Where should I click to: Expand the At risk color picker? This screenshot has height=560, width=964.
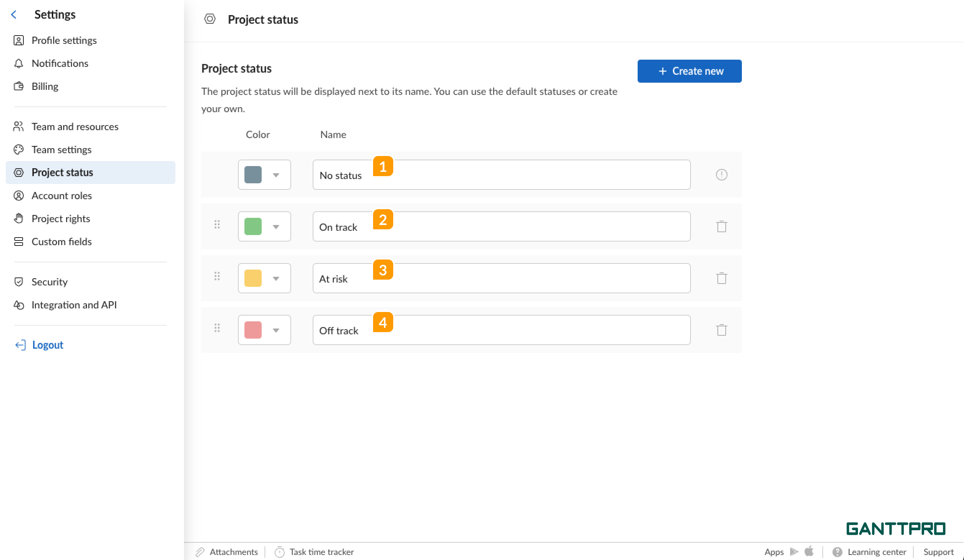coord(276,278)
